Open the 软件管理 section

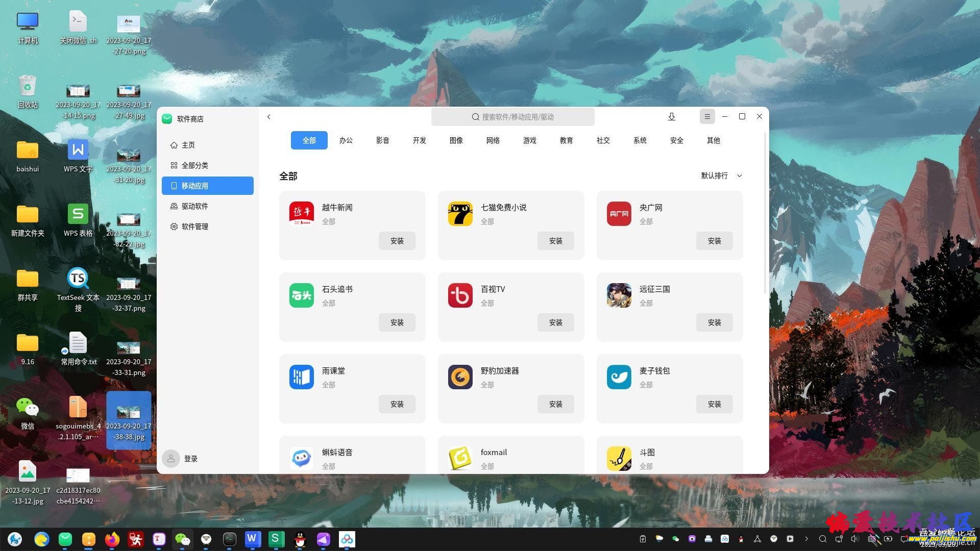coord(194,226)
